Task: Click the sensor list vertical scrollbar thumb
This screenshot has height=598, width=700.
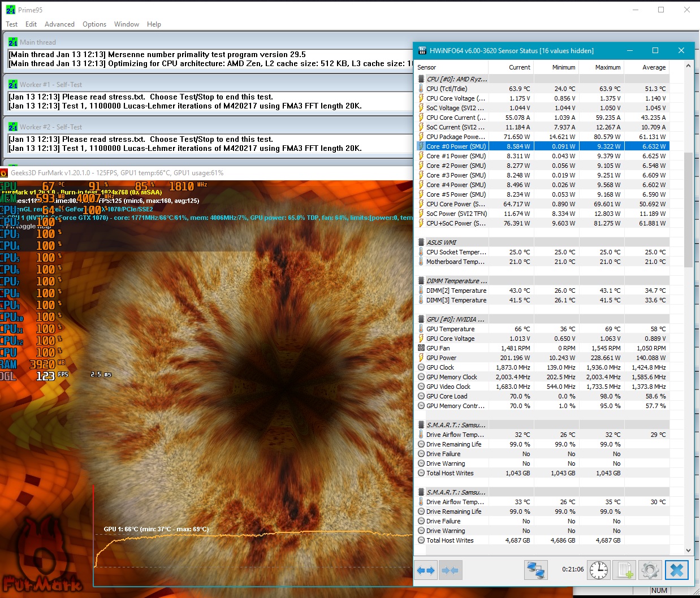Action: coord(688,210)
